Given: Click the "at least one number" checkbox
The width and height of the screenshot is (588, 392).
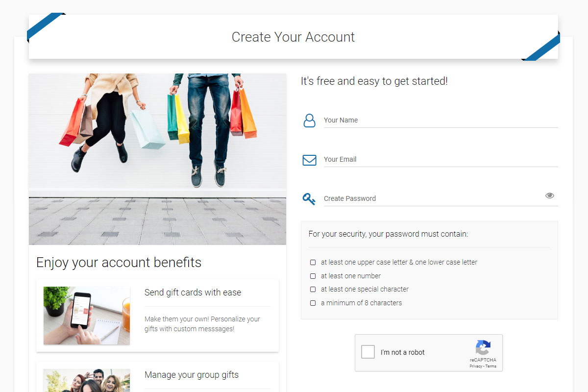Looking at the screenshot, I should [x=313, y=276].
